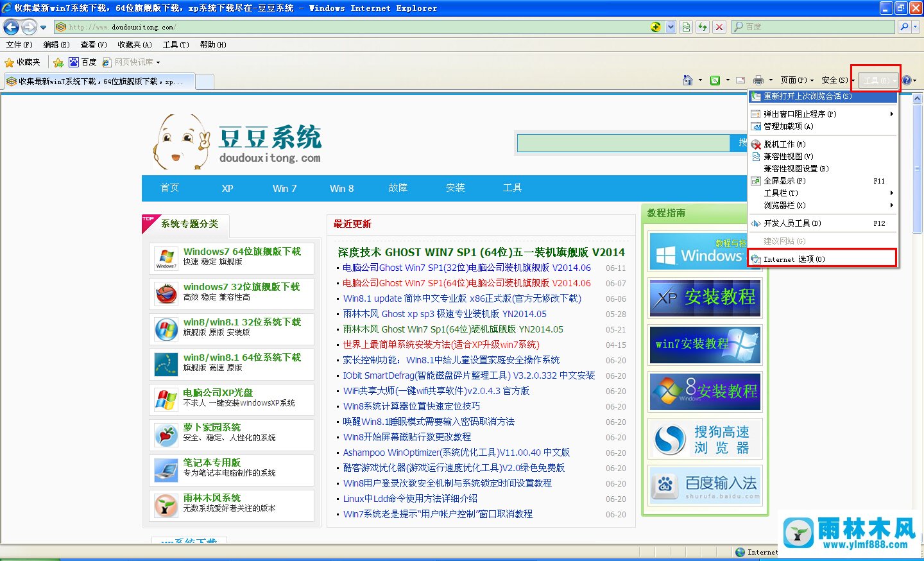Open the 帮助(H) menu

[213, 45]
